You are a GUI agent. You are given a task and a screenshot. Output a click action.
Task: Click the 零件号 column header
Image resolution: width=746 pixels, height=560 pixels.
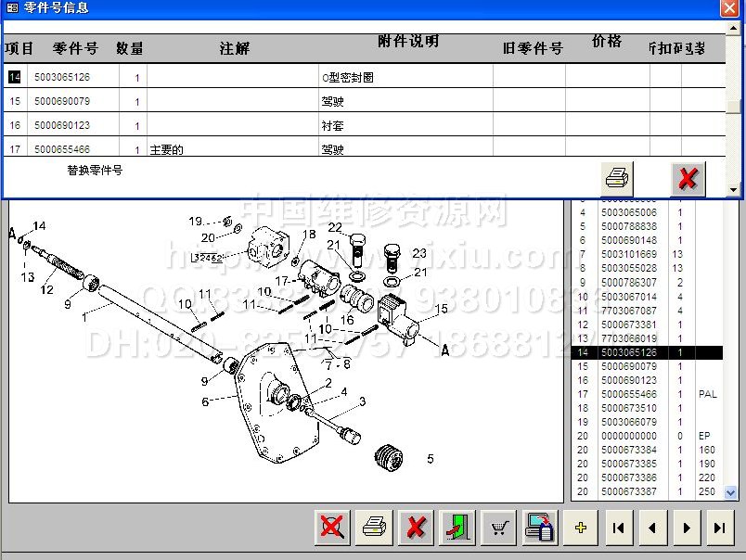click(x=75, y=48)
